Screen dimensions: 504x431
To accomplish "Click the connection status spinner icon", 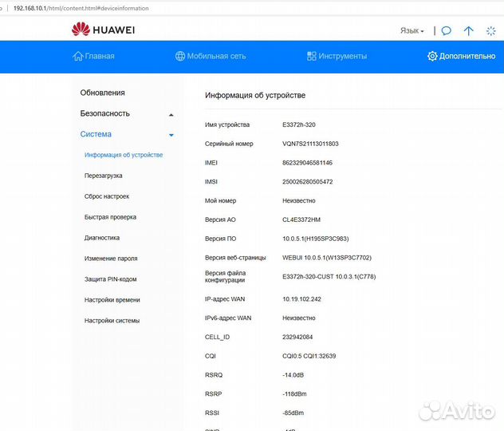I will pos(490,31).
